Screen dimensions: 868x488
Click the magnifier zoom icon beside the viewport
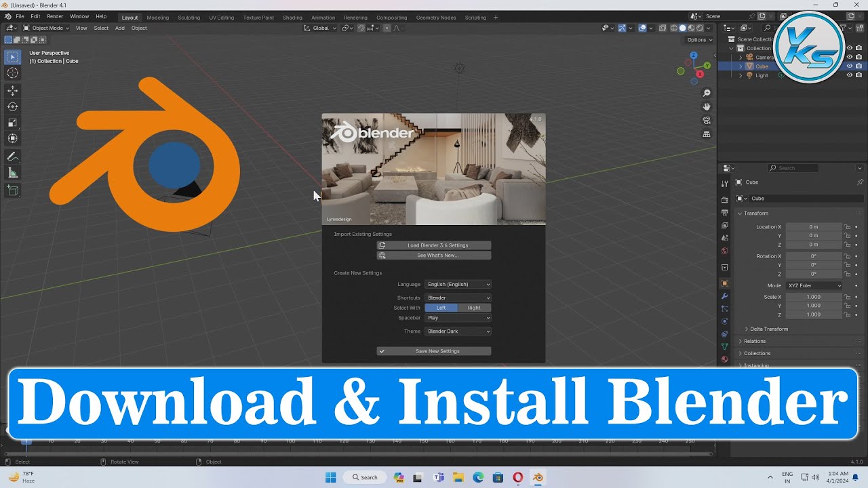(x=707, y=92)
